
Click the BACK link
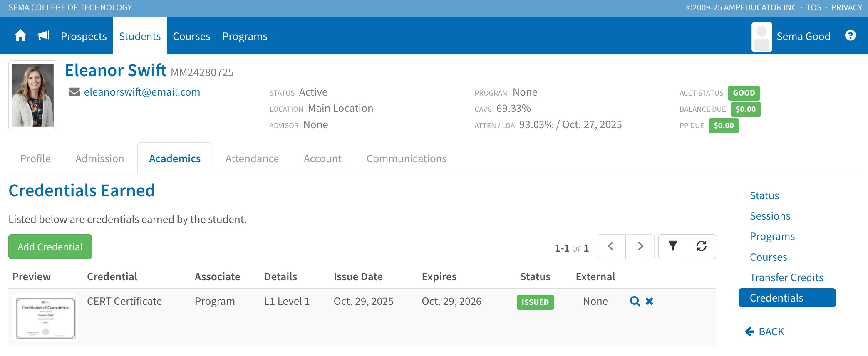pos(771,331)
